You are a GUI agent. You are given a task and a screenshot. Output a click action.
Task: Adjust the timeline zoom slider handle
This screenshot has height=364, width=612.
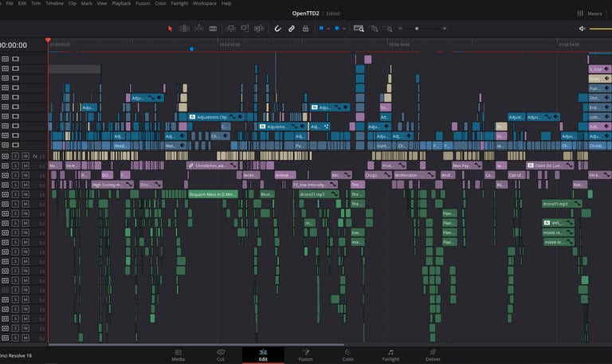click(417, 29)
